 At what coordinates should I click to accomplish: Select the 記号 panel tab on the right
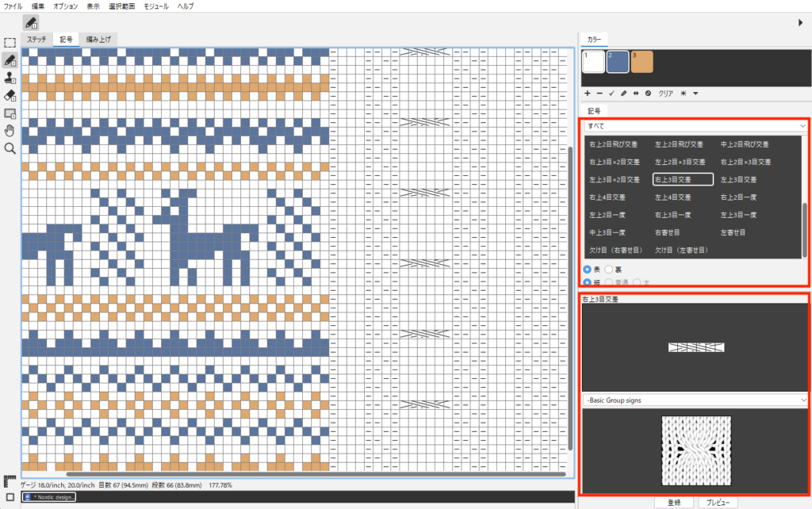594,111
